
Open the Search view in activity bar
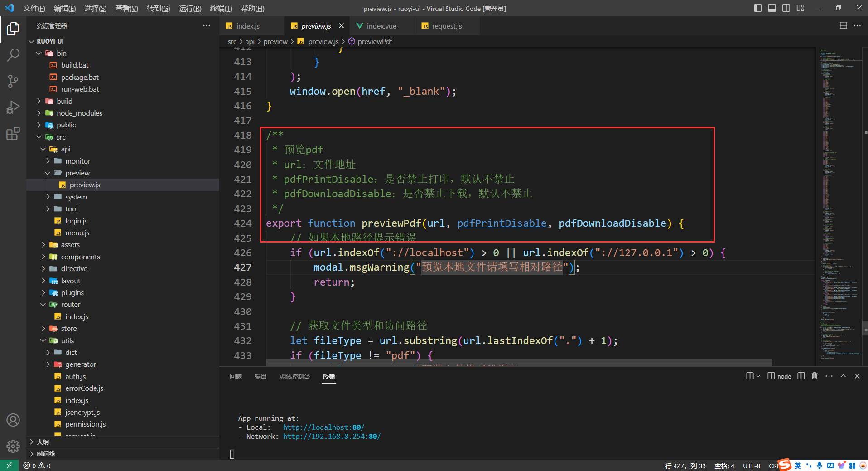click(x=13, y=55)
